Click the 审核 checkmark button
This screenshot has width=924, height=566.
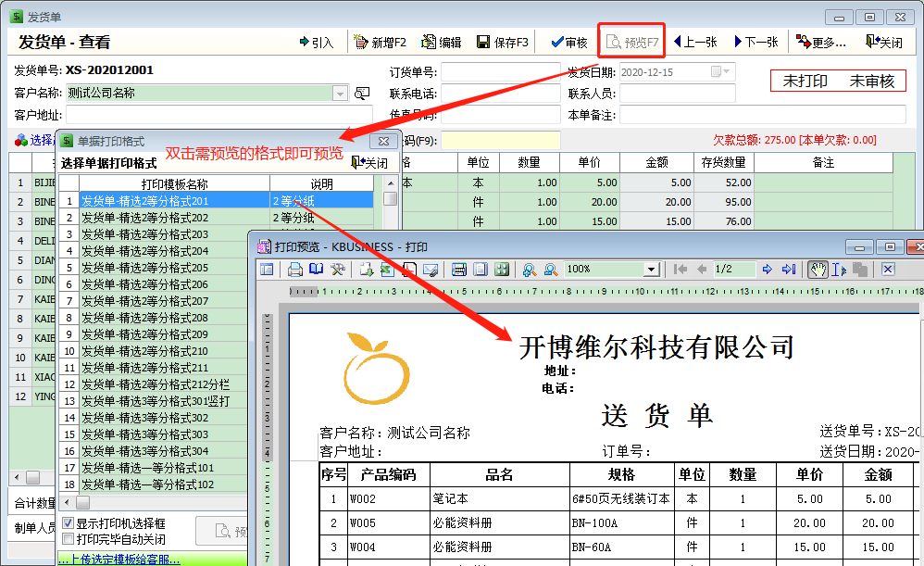click(x=568, y=42)
